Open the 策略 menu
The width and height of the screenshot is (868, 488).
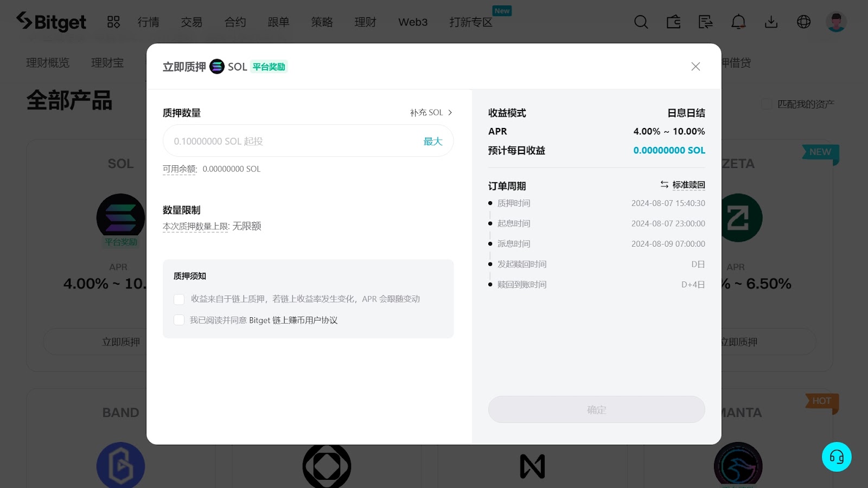point(322,22)
